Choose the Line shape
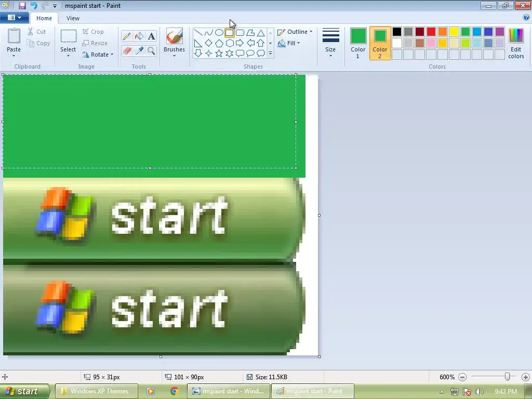This screenshot has width=532, height=399. 198,33
